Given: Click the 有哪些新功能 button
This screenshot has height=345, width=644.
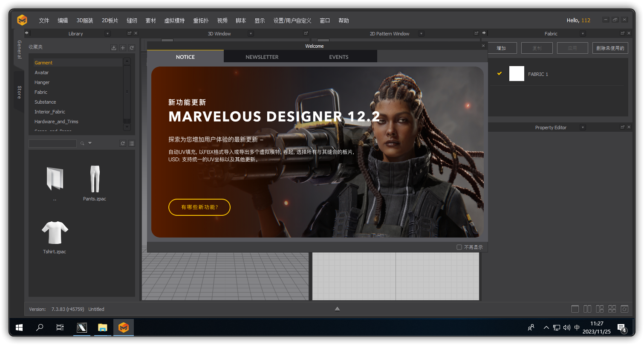Looking at the screenshot, I should (199, 207).
